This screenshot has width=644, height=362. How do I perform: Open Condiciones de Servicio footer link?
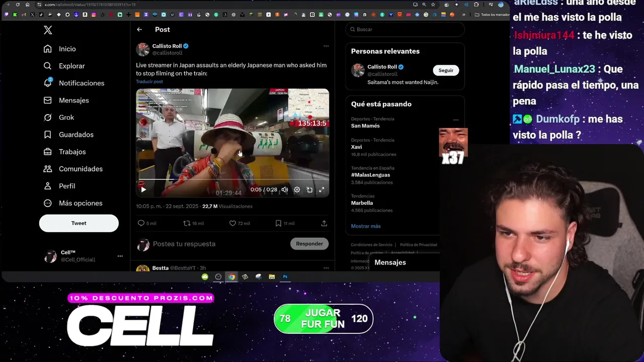371,245
